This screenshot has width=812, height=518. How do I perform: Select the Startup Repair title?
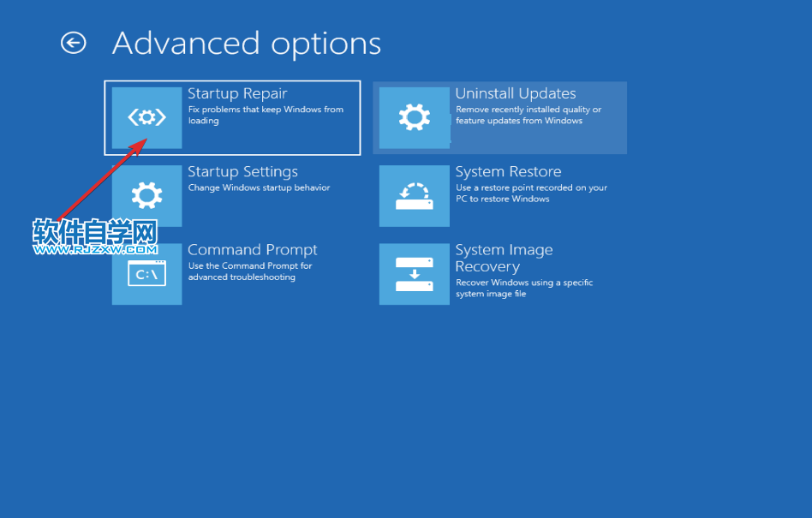[x=237, y=93]
